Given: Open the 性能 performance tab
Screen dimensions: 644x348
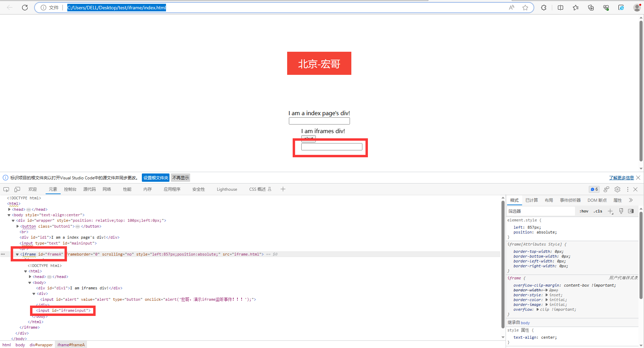Looking at the screenshot, I should point(127,189).
